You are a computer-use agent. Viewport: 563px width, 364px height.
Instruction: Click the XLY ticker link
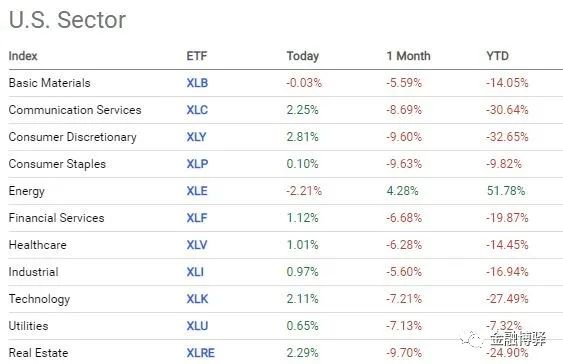coord(196,137)
